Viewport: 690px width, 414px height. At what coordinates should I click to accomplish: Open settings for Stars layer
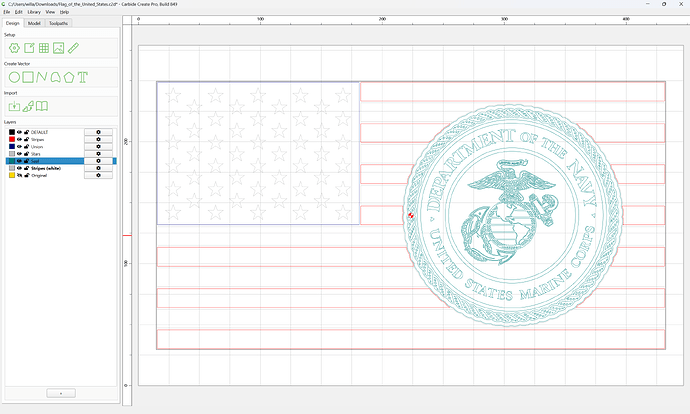point(98,154)
